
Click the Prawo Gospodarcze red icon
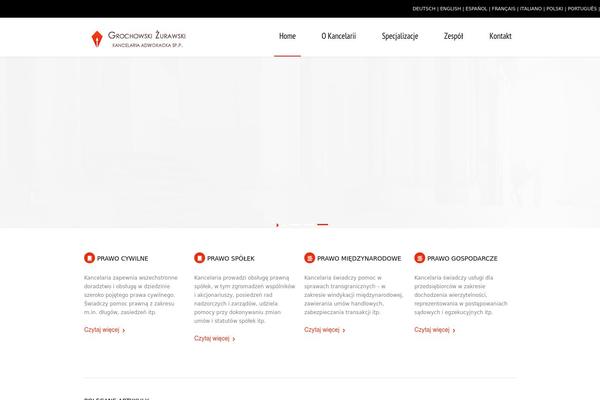point(420,258)
